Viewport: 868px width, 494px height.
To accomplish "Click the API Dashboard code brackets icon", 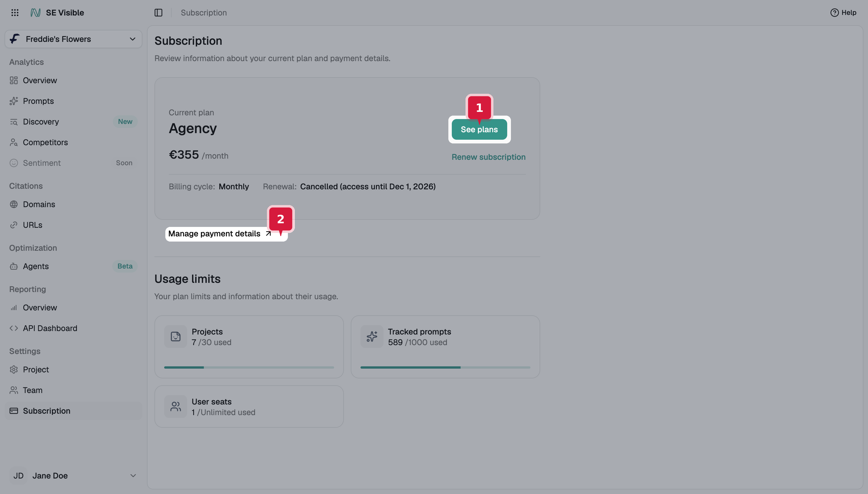I will click(x=13, y=328).
